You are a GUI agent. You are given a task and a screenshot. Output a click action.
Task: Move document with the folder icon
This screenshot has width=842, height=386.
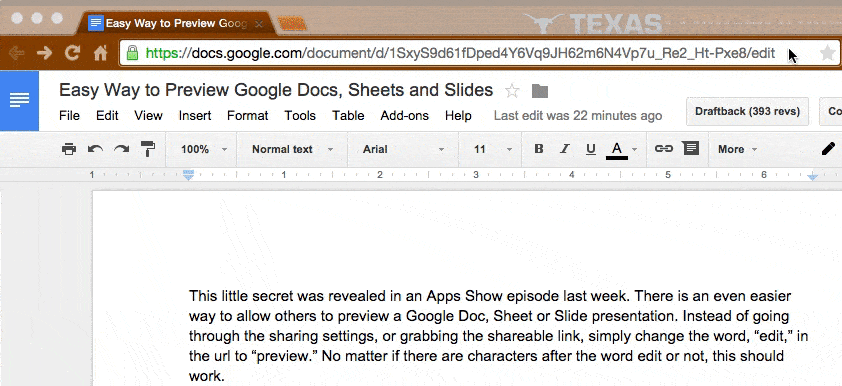(x=540, y=91)
